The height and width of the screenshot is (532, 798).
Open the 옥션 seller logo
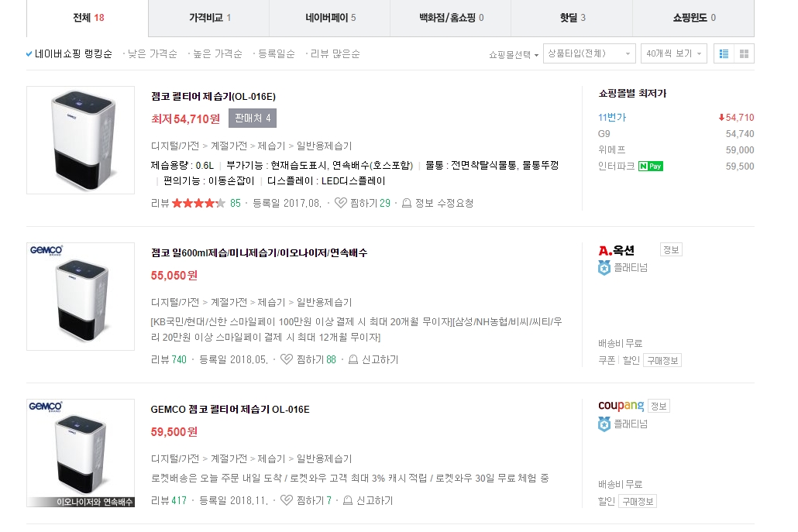coord(616,250)
